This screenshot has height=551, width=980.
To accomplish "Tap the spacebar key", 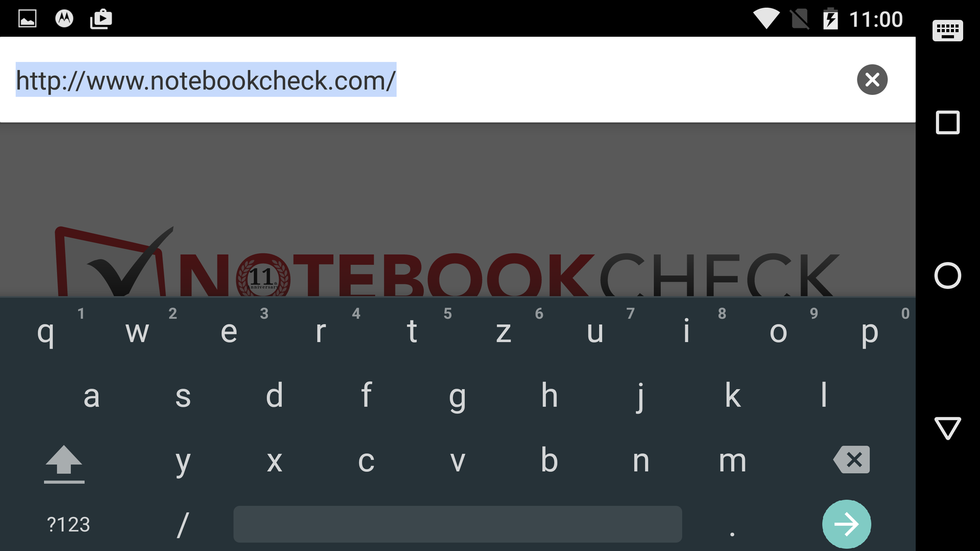I will [x=457, y=524].
